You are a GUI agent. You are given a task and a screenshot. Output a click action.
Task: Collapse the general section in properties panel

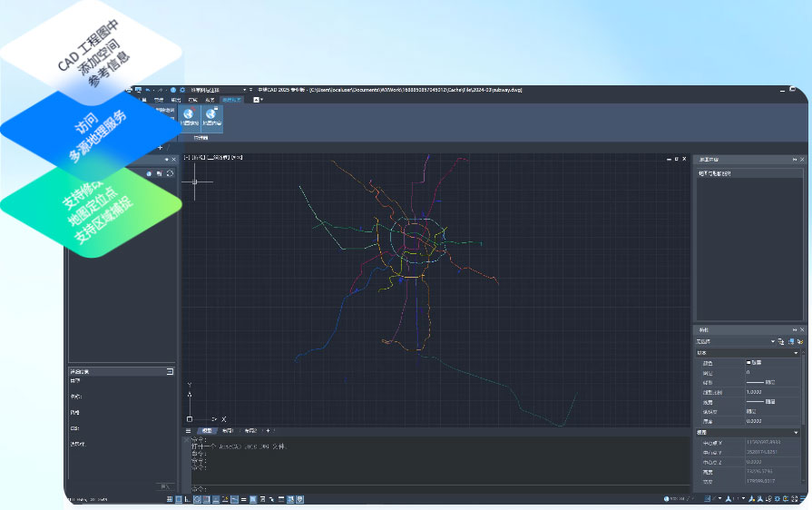tap(796, 352)
